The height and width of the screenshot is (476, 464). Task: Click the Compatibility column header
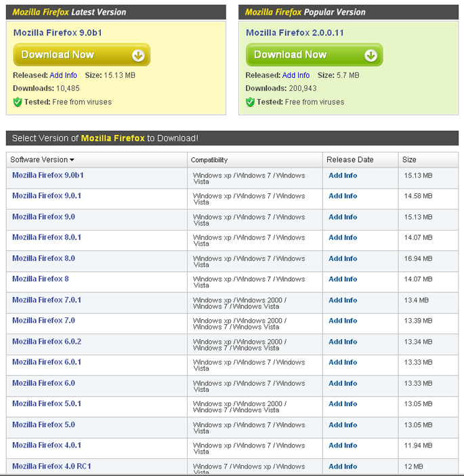pos(209,160)
